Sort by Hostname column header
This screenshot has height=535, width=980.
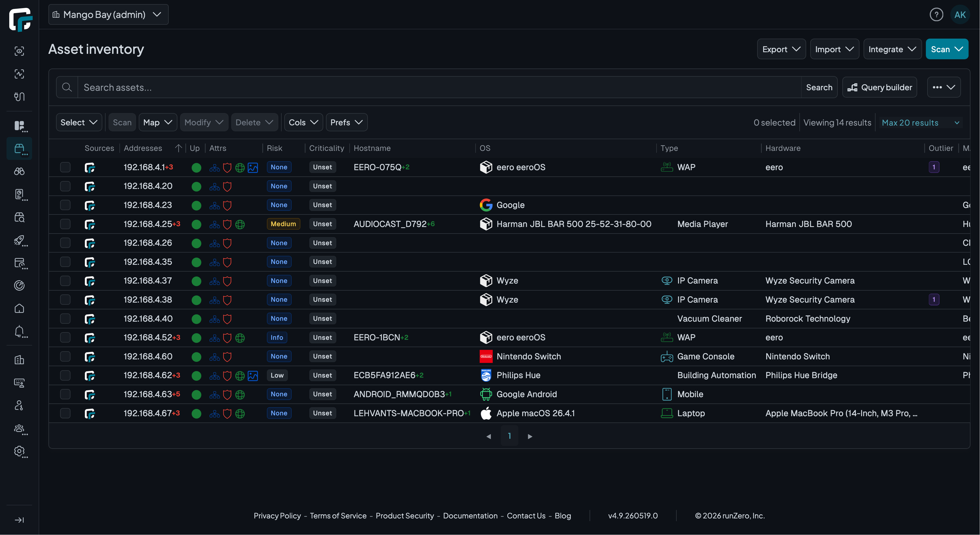pos(372,148)
